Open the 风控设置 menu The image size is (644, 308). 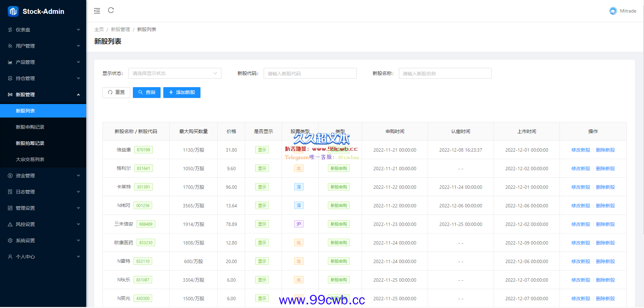[x=43, y=224]
